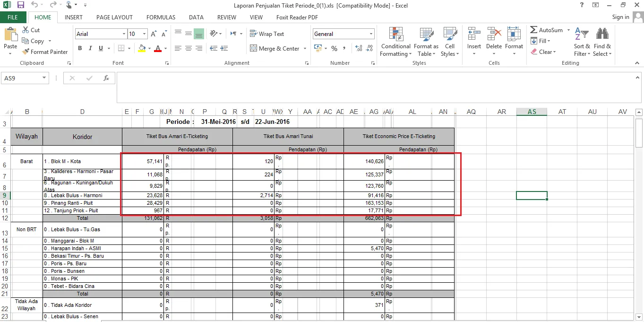Click the Insert Function fx button
The image size is (644, 322).
(106, 78)
